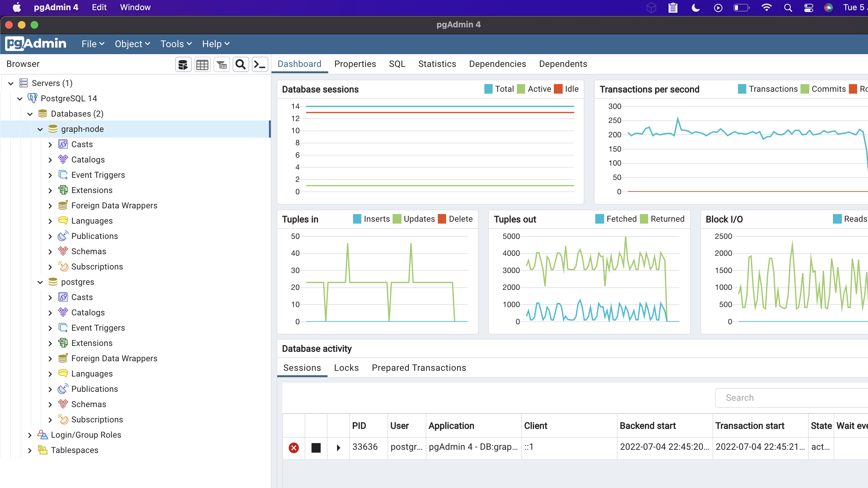Click Active legend swatch in Database sessions
Screen dimensions: 868x488
click(x=521, y=89)
